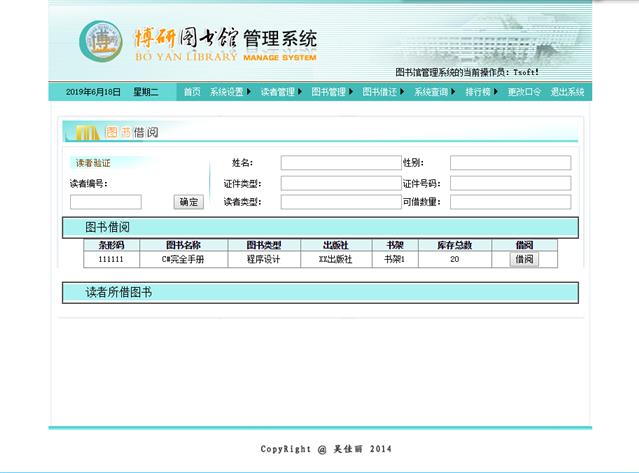Image resolution: width=639 pixels, height=473 pixels.
Task: Click the books icon beside 图书借阅 title
Action: (86, 133)
